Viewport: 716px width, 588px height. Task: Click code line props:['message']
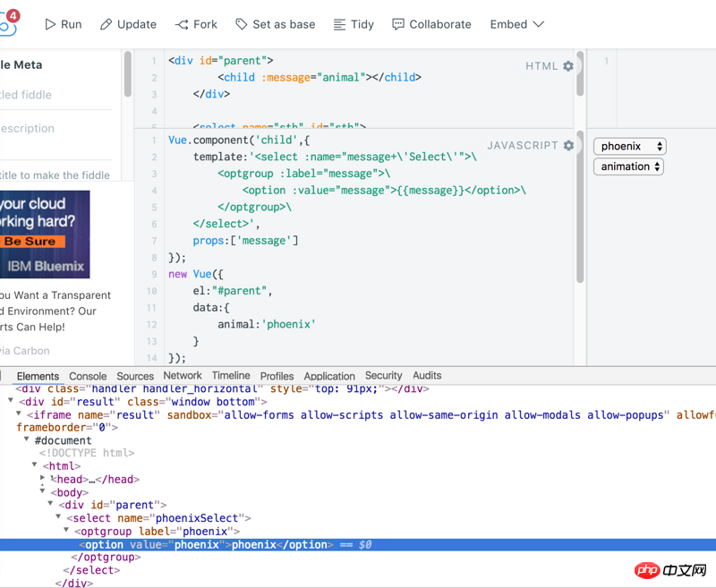click(245, 241)
